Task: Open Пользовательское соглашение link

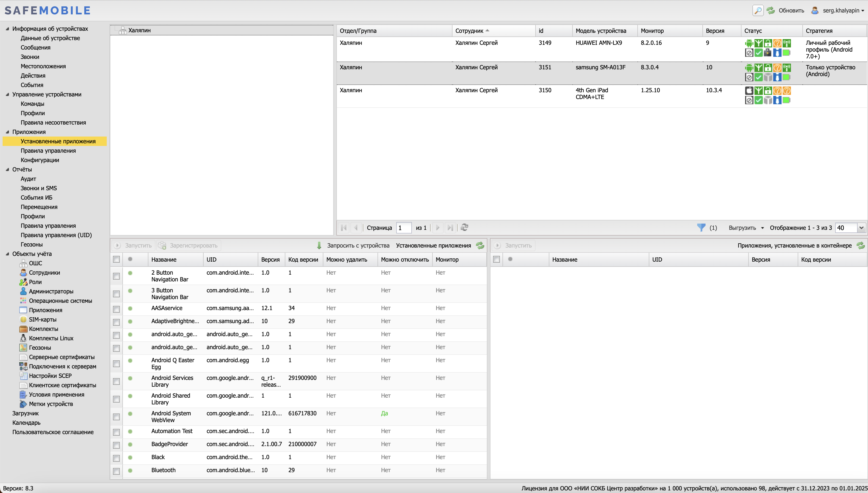Action: pos(53,432)
